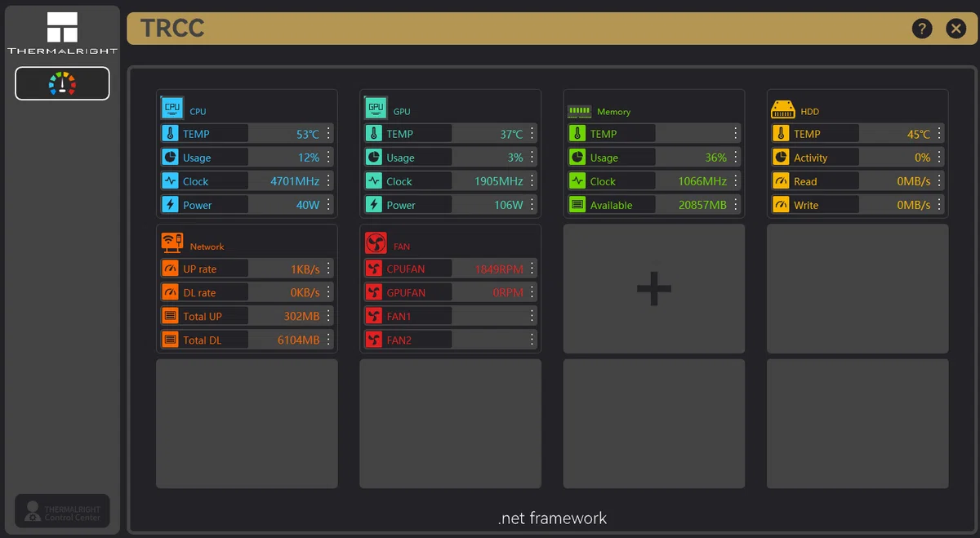This screenshot has height=538, width=980.
Task: Open Thermalright Control Center button
Action: [x=62, y=511]
